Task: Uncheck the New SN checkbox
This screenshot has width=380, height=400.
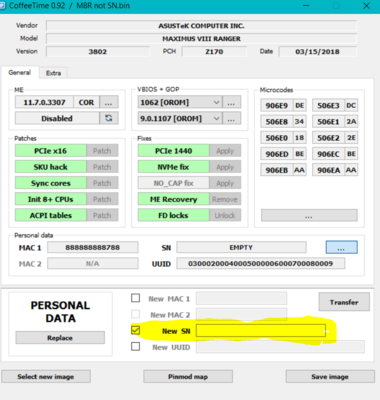Action: tap(135, 330)
